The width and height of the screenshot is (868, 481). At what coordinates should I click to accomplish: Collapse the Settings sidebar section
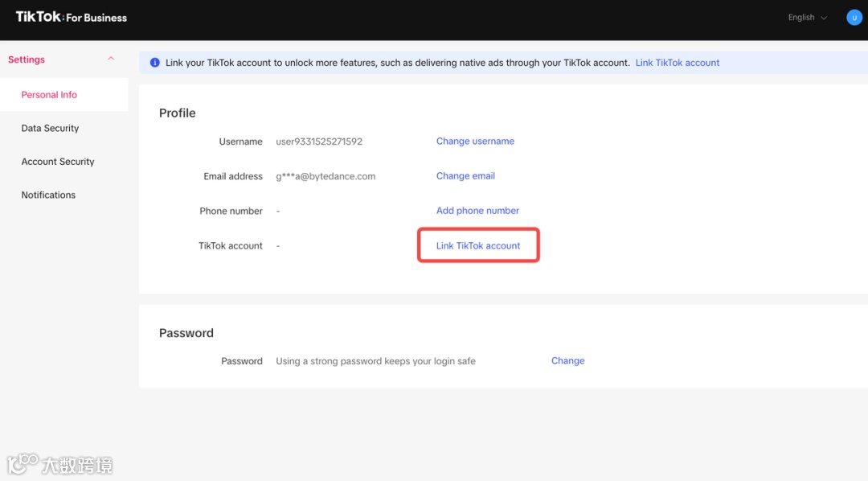[111, 60]
